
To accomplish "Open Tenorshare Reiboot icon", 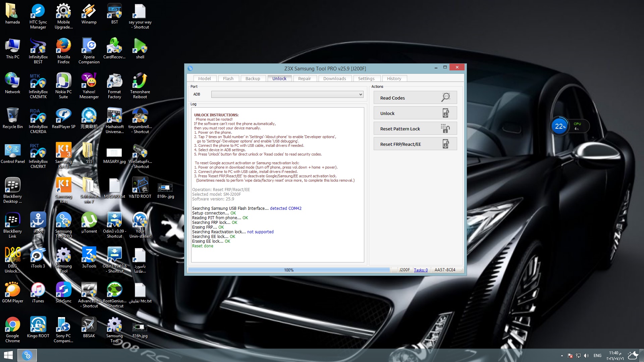I will (140, 86).
